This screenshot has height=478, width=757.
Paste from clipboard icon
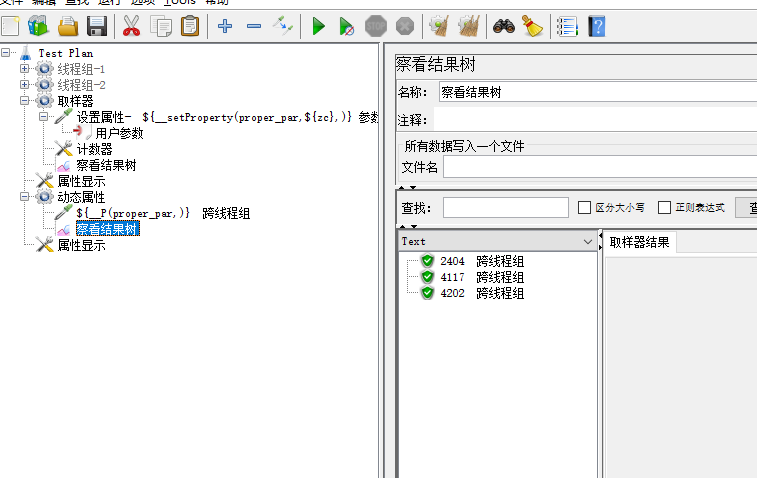pos(190,26)
